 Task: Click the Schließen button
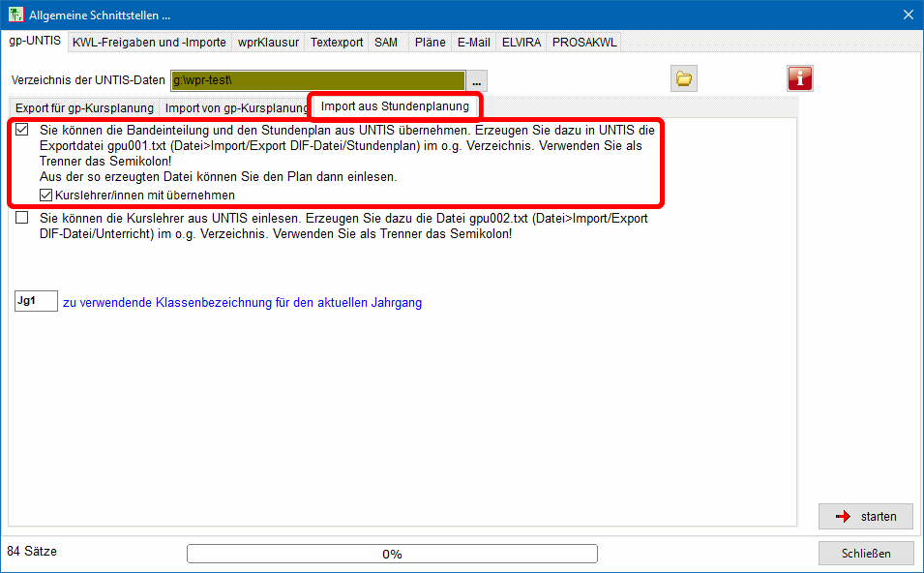866,553
